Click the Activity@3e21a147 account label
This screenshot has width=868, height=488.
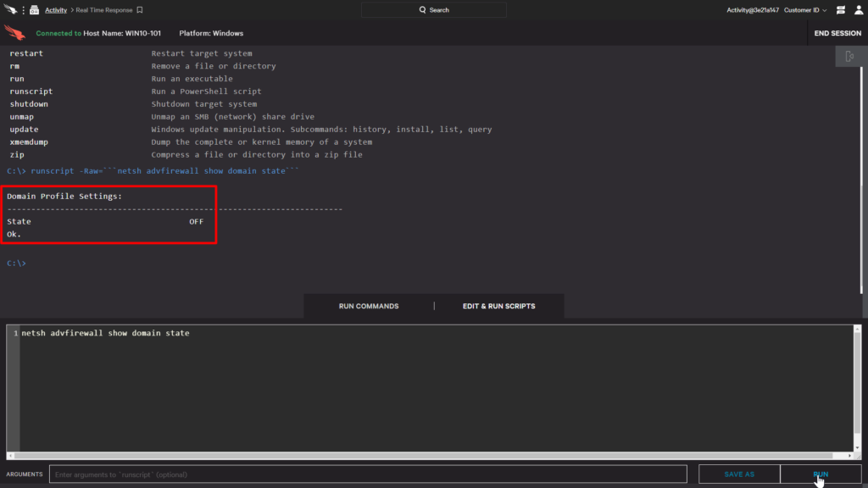[753, 10]
